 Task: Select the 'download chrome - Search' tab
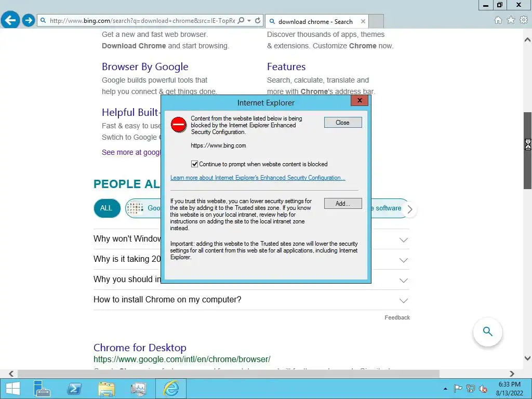click(x=315, y=21)
